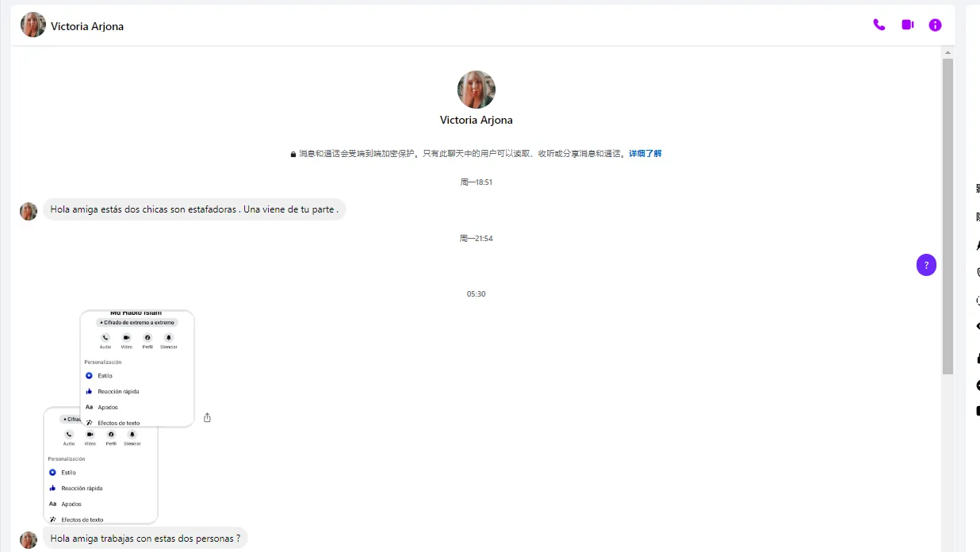Start a video call from the header
The width and height of the screenshot is (980, 552).
(x=907, y=25)
